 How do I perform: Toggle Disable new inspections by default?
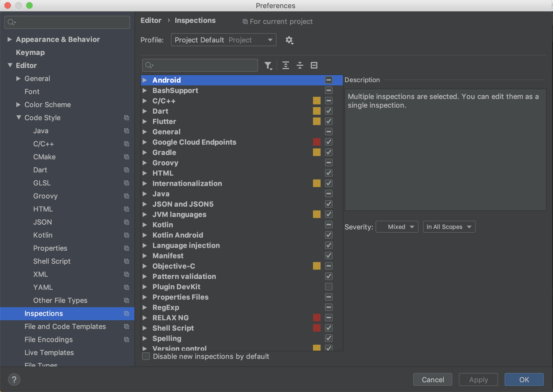pos(146,356)
